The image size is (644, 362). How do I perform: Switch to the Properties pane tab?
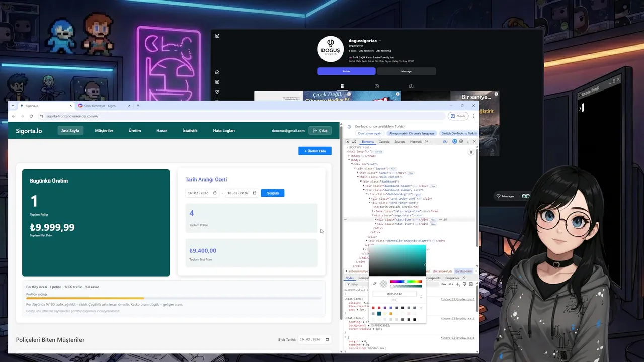452,278
